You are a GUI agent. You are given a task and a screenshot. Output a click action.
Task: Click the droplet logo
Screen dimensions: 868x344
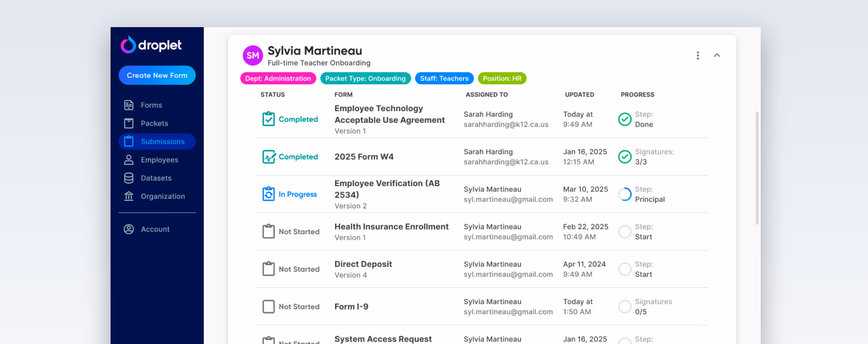[x=151, y=45]
